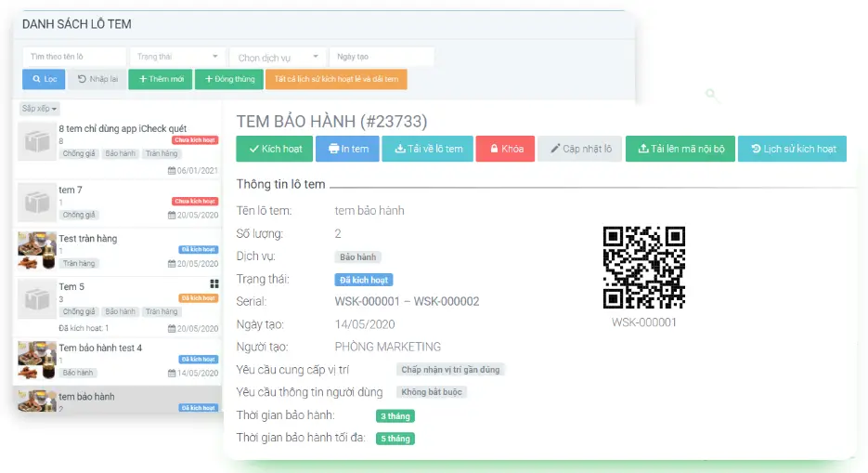
Task: Click the In tem print button
Action: coord(348,149)
